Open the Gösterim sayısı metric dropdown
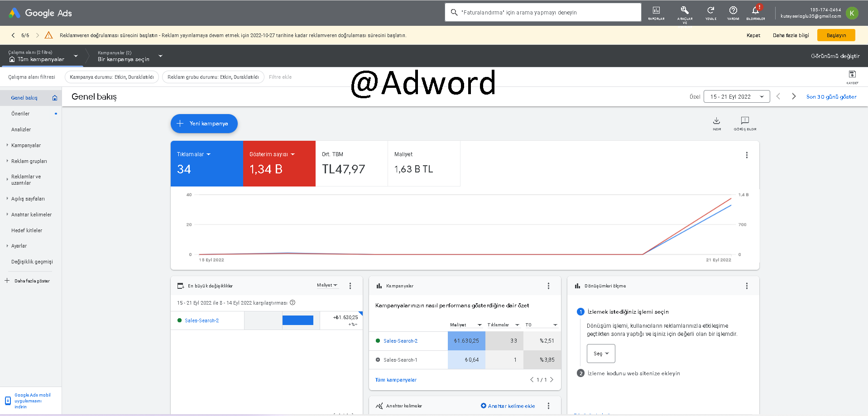 point(272,154)
